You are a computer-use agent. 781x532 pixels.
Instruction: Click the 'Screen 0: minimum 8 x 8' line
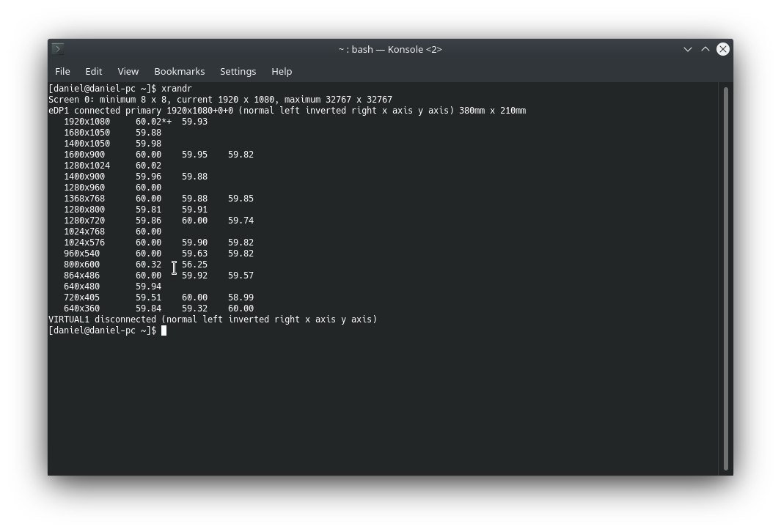click(220, 100)
